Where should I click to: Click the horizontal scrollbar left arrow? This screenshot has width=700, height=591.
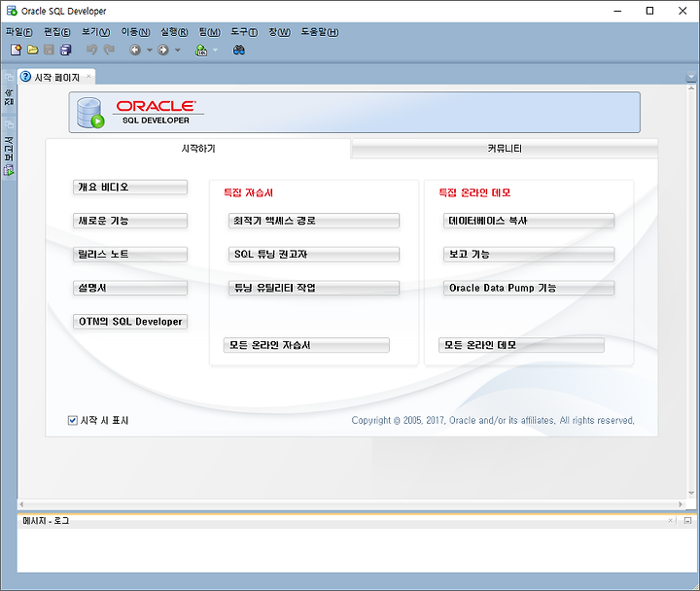tap(21, 504)
